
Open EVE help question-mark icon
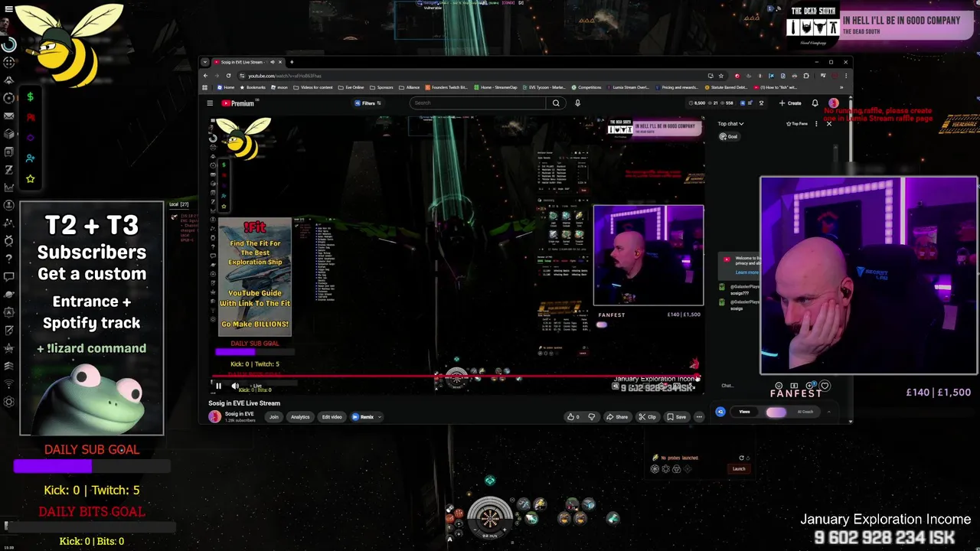click(8, 258)
